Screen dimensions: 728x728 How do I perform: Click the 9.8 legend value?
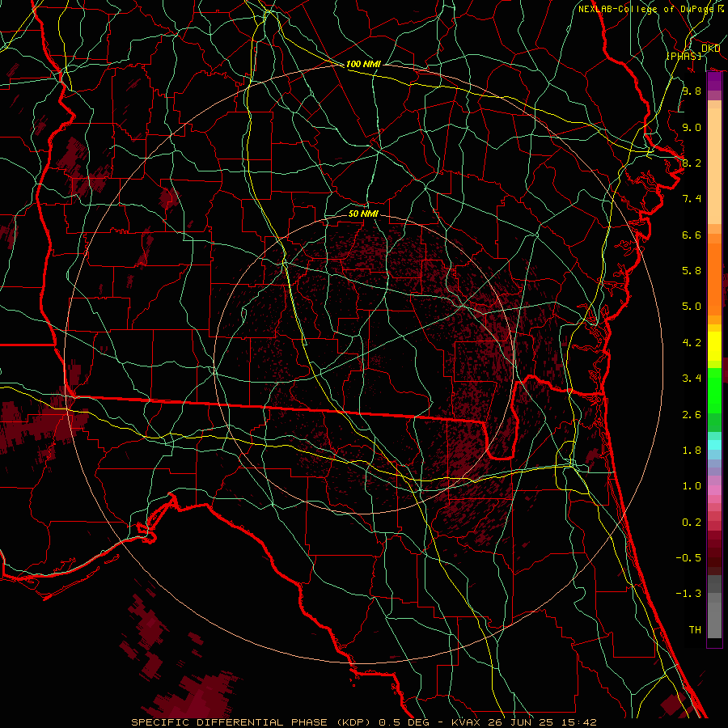tap(692, 91)
